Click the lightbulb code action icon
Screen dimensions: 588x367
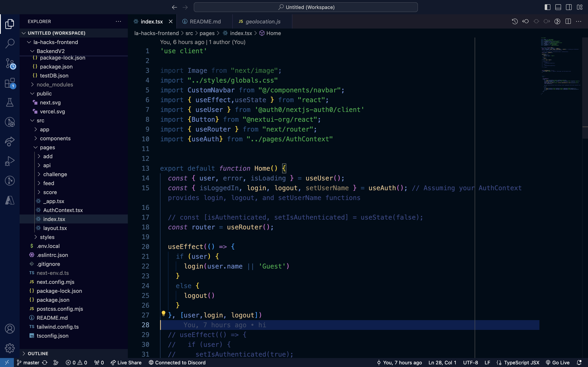tap(164, 313)
